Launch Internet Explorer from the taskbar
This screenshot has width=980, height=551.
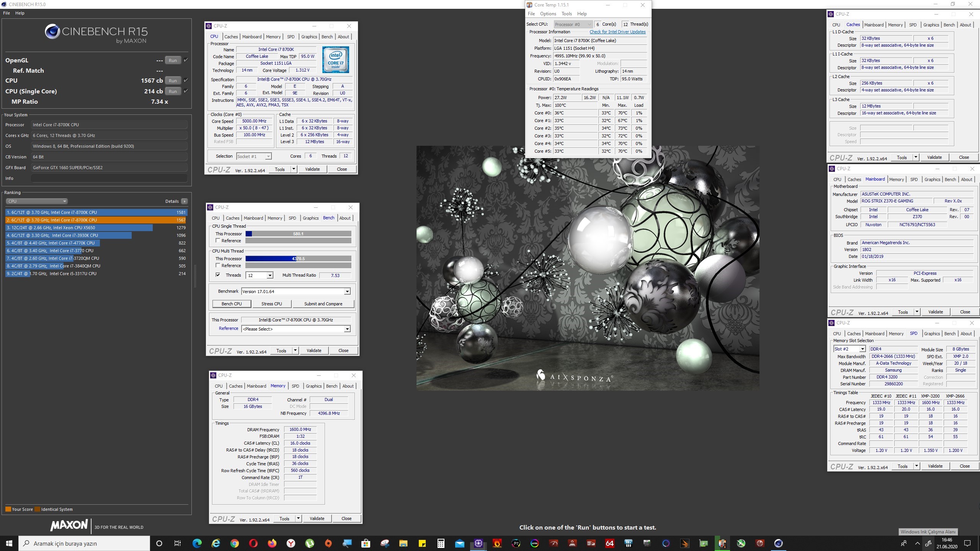tap(216, 543)
